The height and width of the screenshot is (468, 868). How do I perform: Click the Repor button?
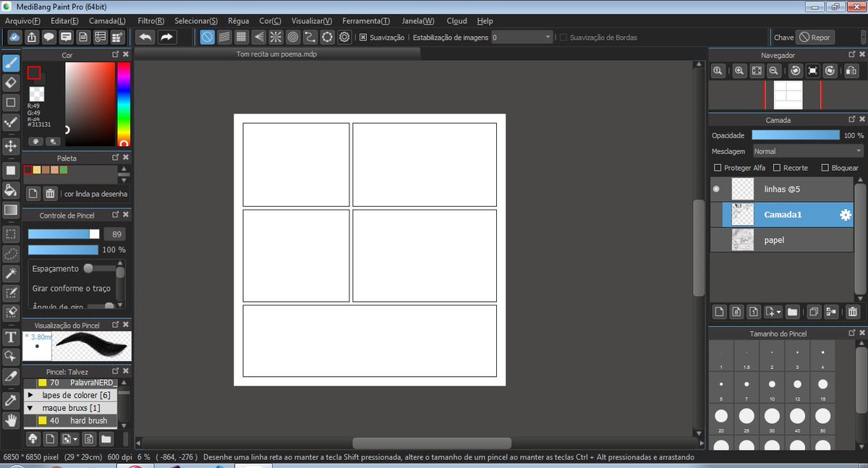coord(815,37)
